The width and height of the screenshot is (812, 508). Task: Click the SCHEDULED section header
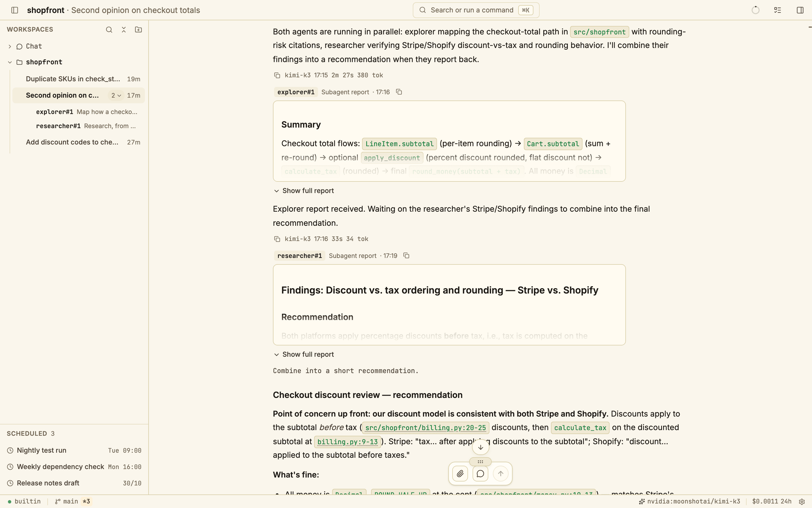pos(30,434)
